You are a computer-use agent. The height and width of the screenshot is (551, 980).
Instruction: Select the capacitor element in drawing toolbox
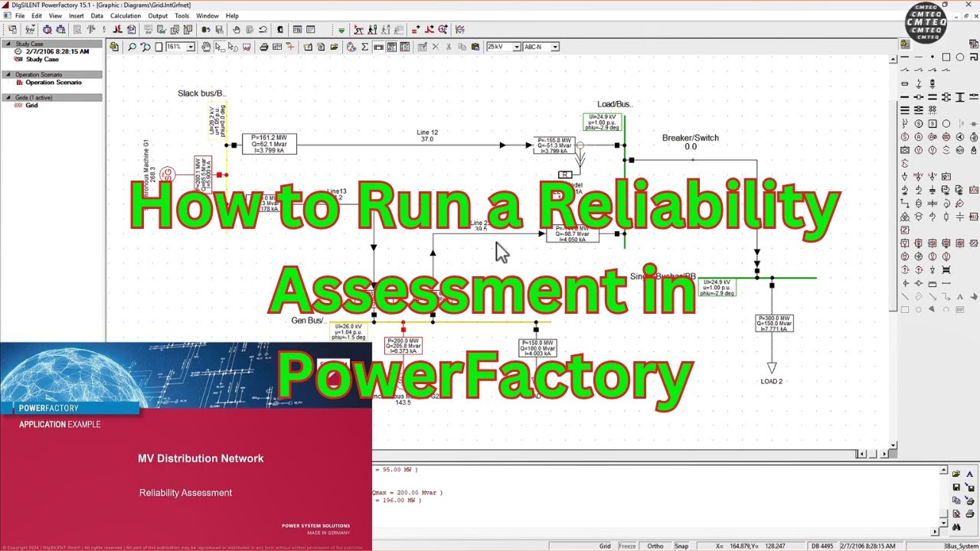pos(960,217)
